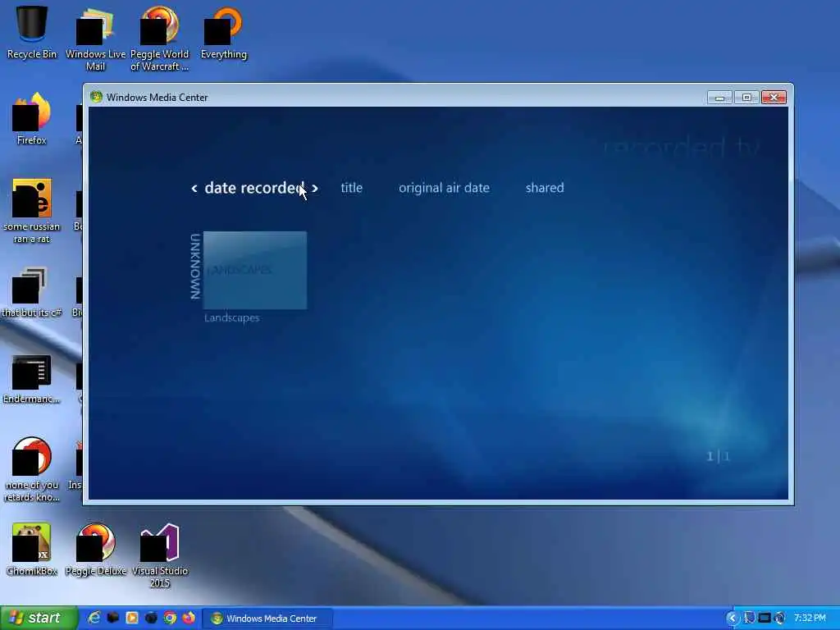Viewport: 840px width, 630px height.
Task: Click the vertical 'UNKNOWN' date label
Action: (x=195, y=267)
